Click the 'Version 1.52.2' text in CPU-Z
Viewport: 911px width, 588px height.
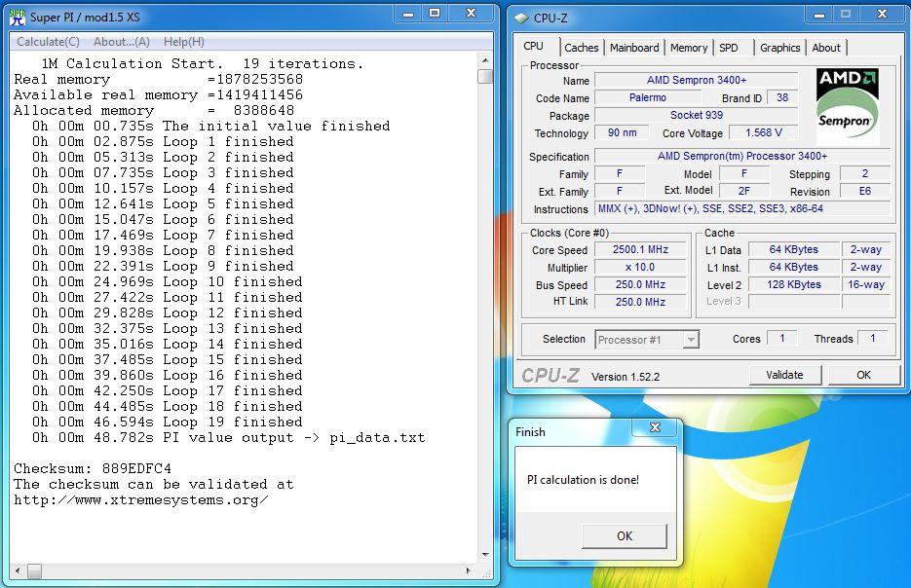626,377
